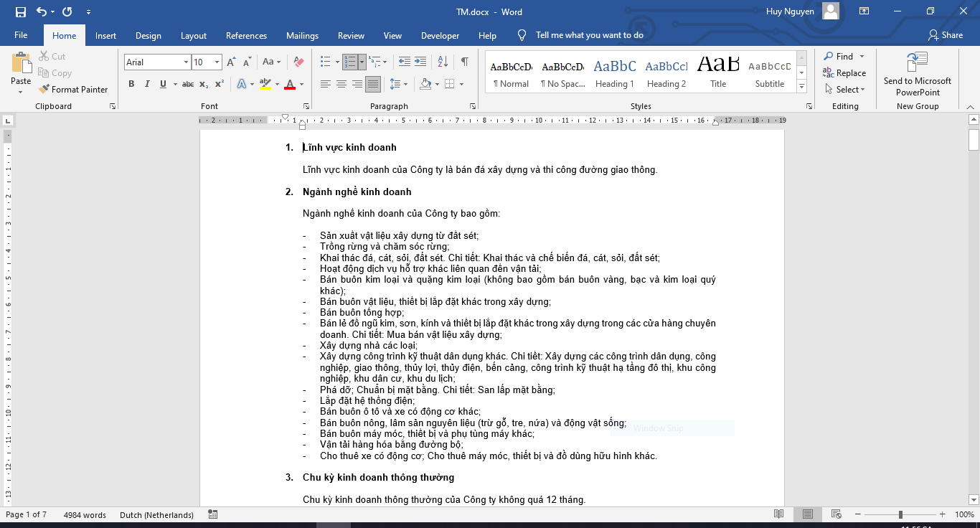Click the Grow Font size icon
Screen dimensions: 980x528
coord(231,62)
